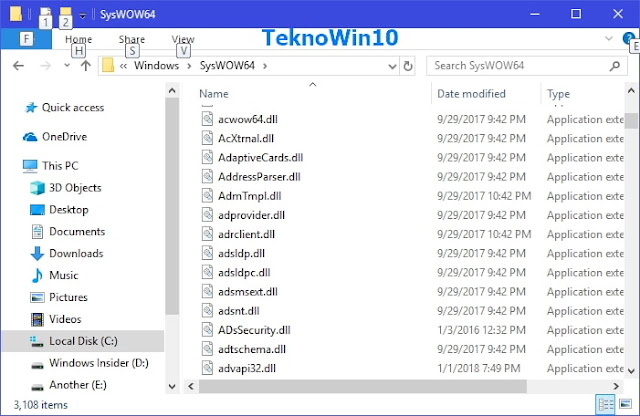Select advapi32.dll file icon

[207, 368]
